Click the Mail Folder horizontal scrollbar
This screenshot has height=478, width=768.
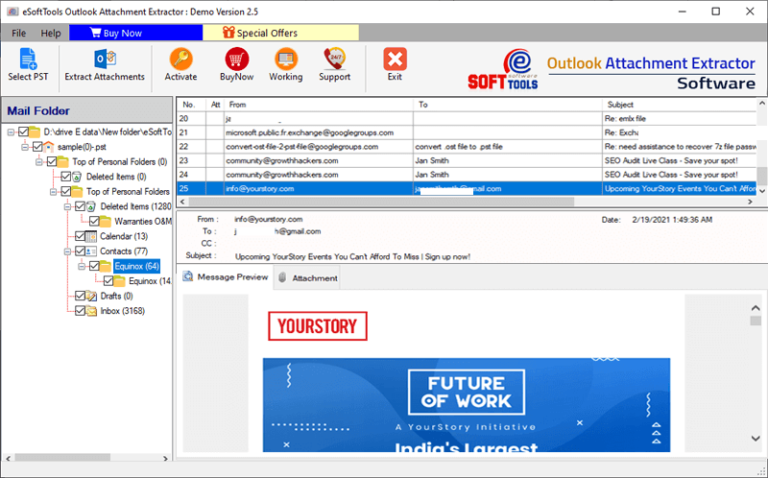click(62, 457)
